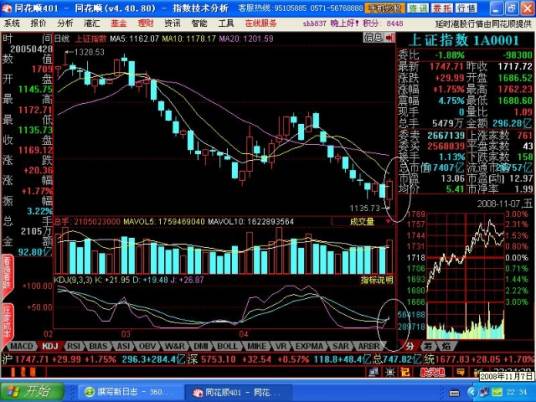Select the 分 intraday tab

tap(409, 346)
